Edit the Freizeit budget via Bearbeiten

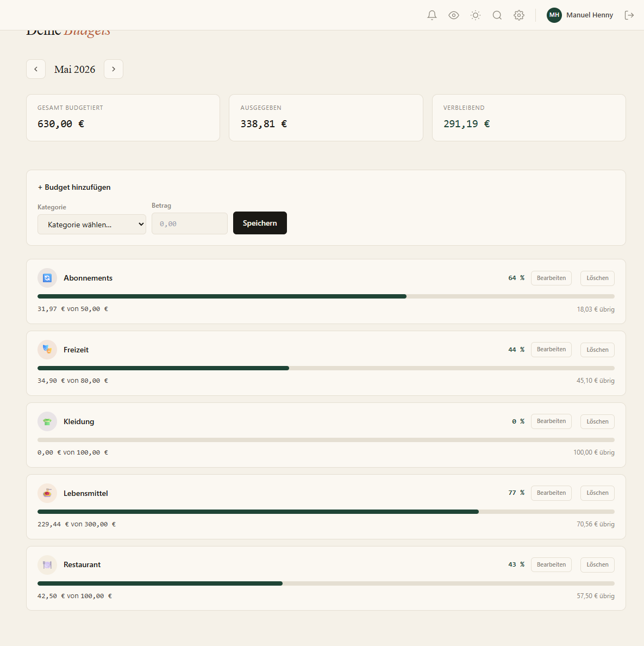pos(551,349)
